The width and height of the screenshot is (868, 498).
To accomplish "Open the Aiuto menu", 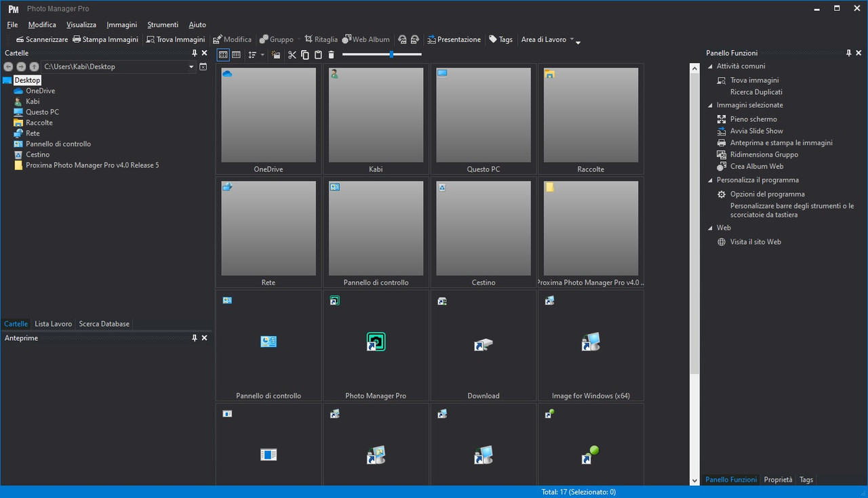I will (197, 25).
